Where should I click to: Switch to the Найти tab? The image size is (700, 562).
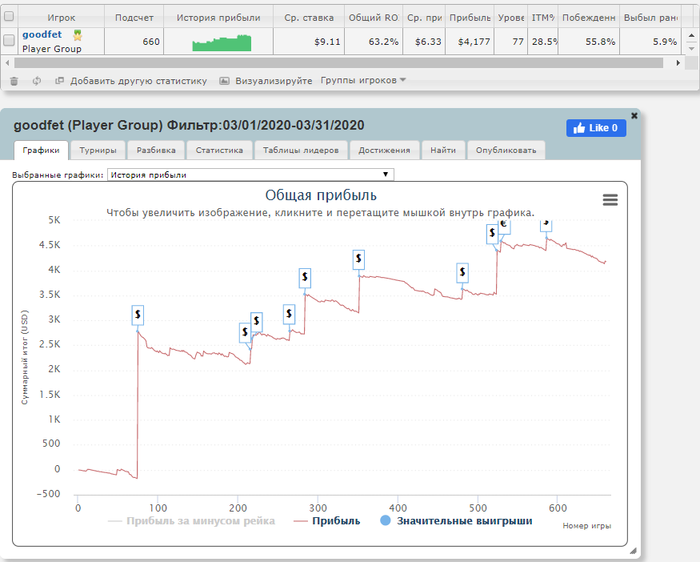443,150
